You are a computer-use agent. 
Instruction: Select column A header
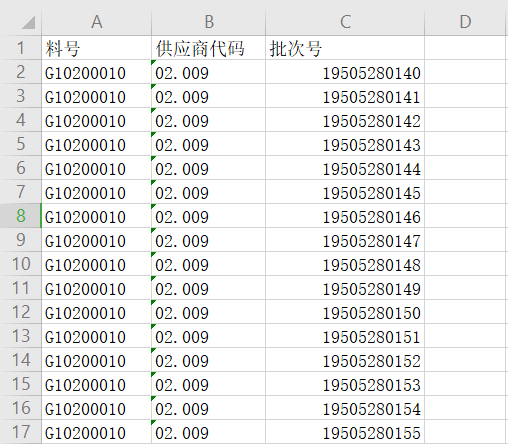click(x=97, y=22)
